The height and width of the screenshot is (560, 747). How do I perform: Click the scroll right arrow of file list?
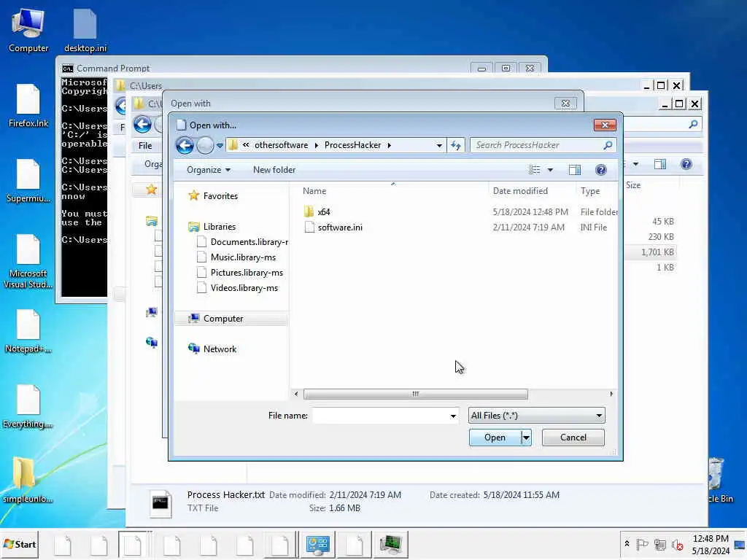tap(611, 394)
